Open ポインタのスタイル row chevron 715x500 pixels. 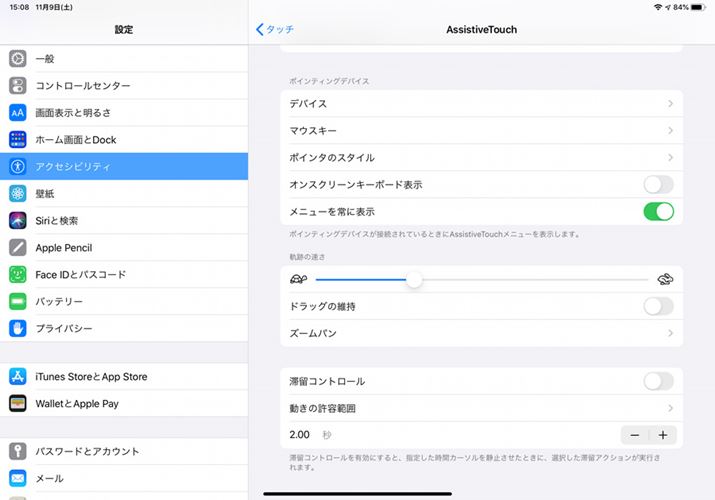670,157
